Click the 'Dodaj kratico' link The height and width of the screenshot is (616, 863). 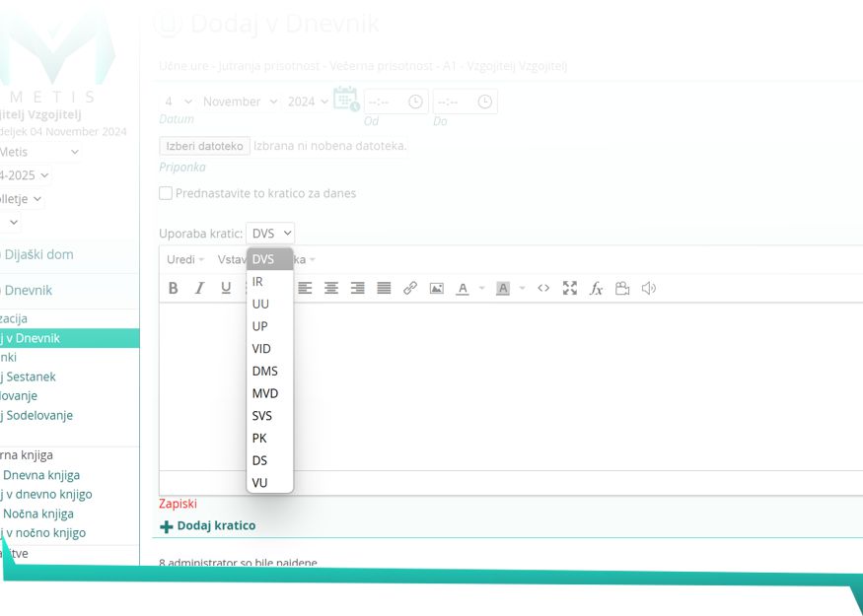[215, 526]
